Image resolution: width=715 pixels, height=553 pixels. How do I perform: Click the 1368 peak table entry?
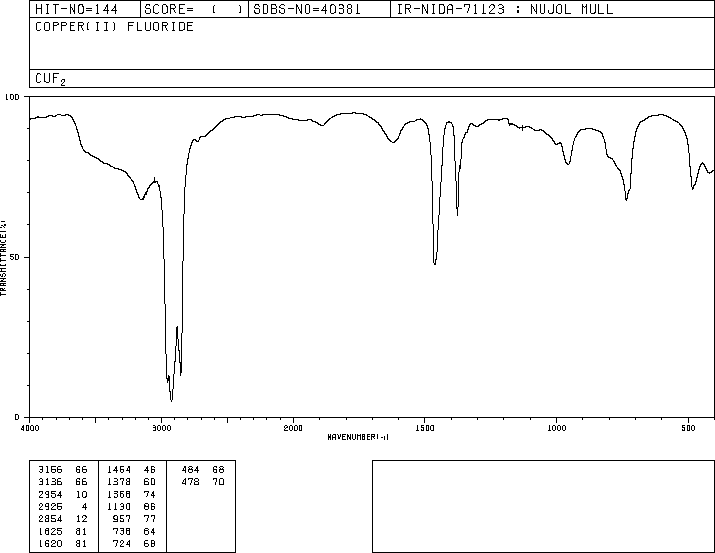(x=119, y=494)
